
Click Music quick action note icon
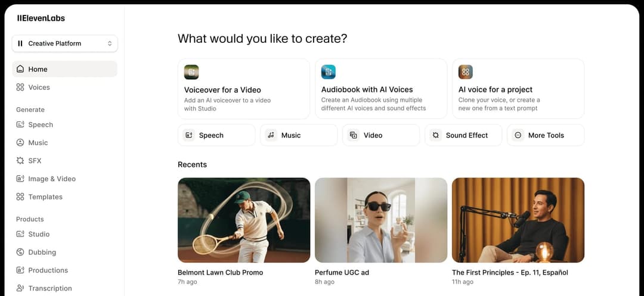[271, 135]
